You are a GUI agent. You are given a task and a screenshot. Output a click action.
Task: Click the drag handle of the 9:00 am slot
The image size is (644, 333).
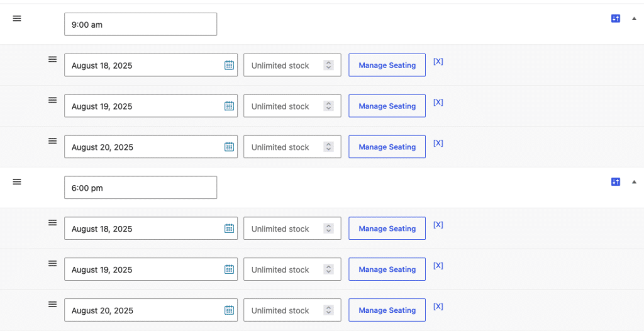click(x=17, y=18)
